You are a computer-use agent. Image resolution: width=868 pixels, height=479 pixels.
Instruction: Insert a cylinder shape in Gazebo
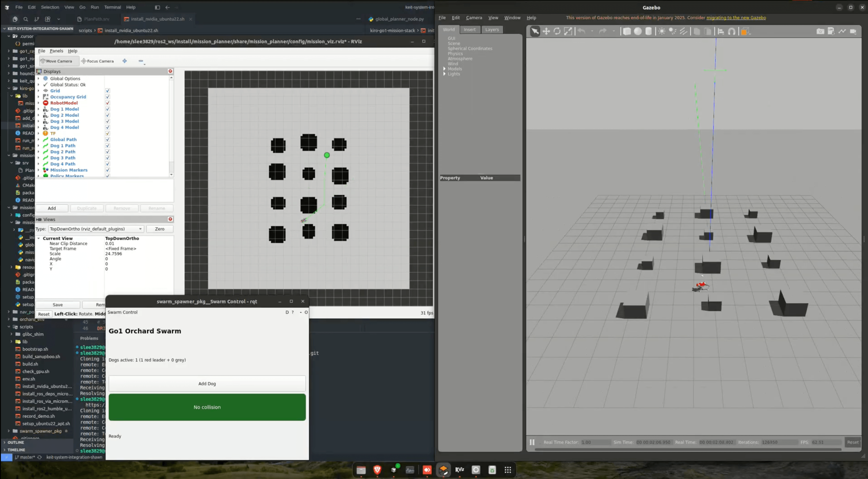[648, 31]
